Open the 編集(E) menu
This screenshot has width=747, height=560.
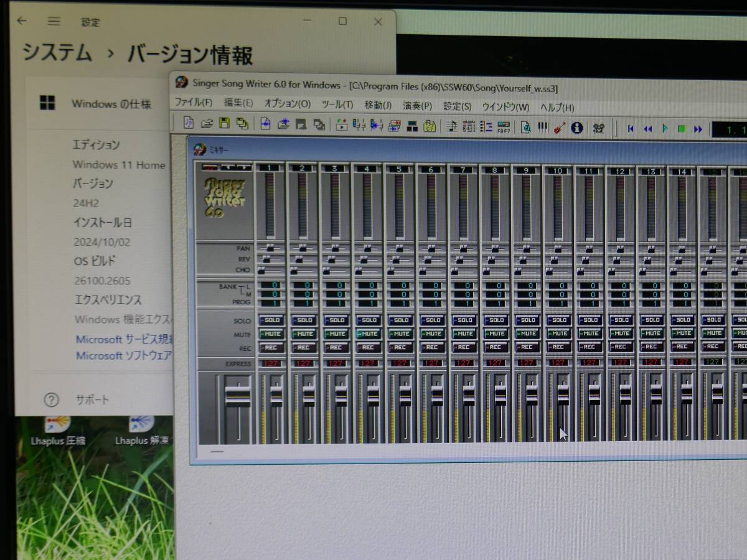[x=238, y=103]
